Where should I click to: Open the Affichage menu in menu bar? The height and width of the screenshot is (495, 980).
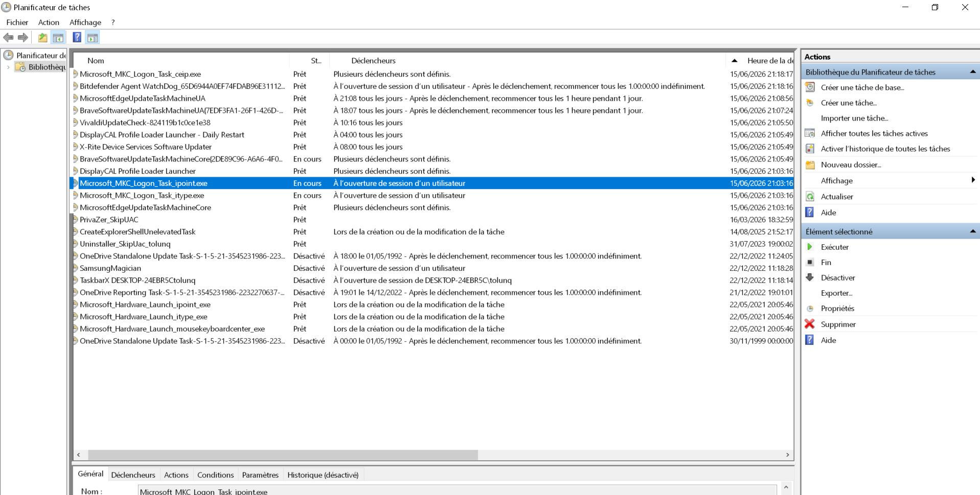tap(85, 22)
